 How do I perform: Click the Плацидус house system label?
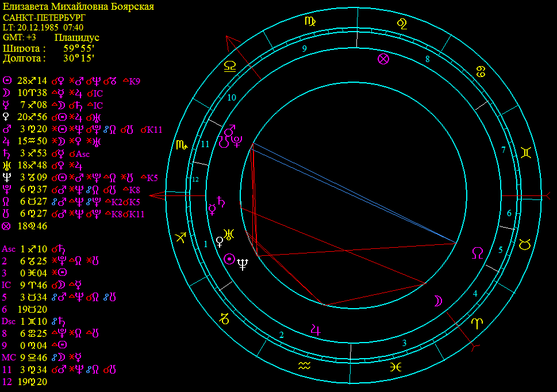[77, 37]
